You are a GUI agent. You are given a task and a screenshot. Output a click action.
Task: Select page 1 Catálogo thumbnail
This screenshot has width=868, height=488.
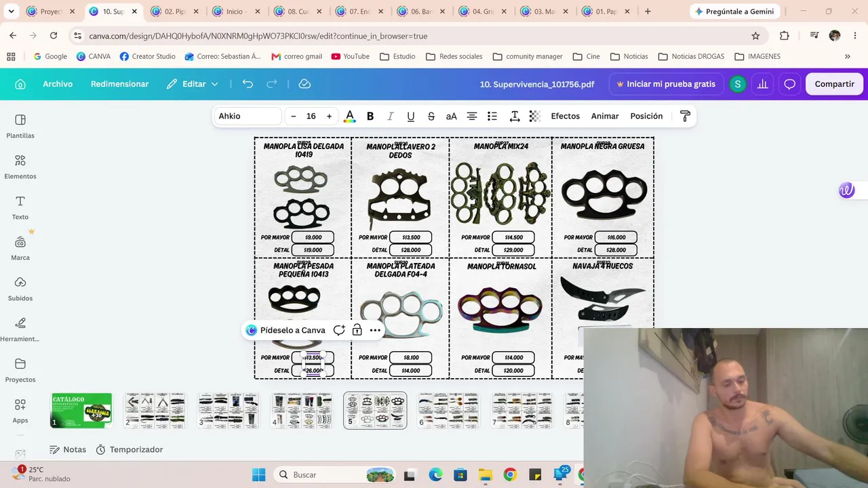coord(81,410)
